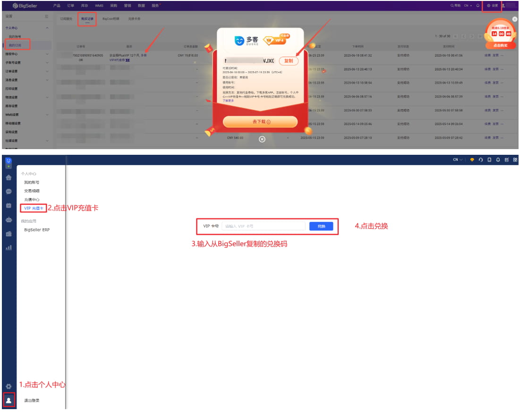Expand the 订单设置 sidebar section
The image size is (519, 420).
[47, 71]
